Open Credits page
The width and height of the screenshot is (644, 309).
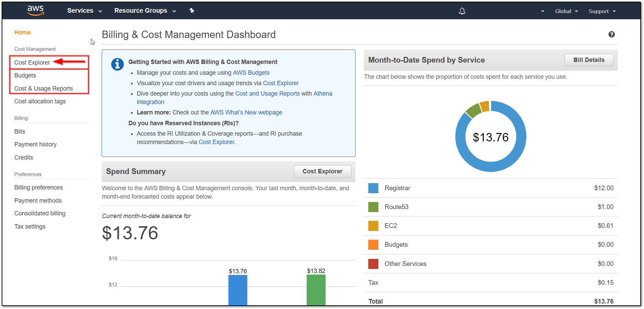click(24, 158)
